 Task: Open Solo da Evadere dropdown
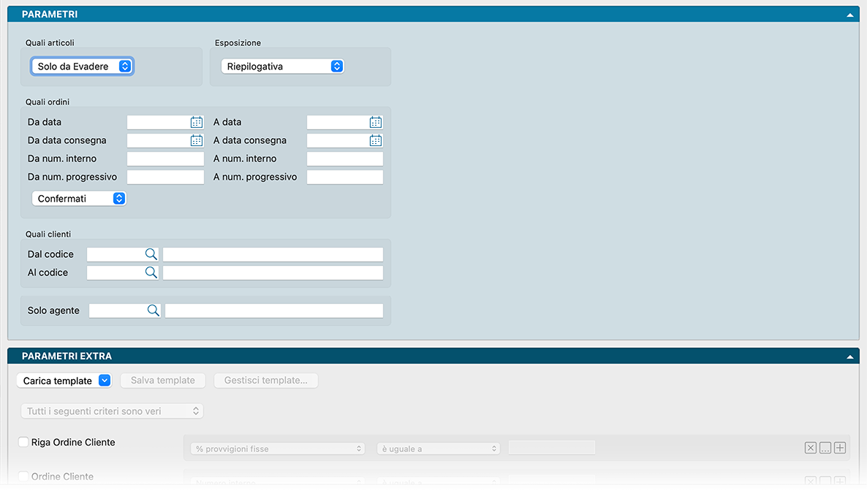tap(82, 66)
